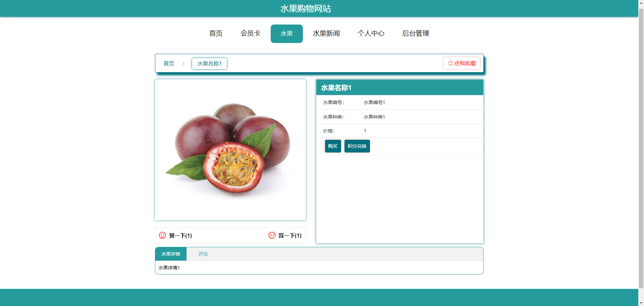Viewport: 644px width, 306px height.
Task: Click the 水果详情1 description text
Action: [169, 268]
